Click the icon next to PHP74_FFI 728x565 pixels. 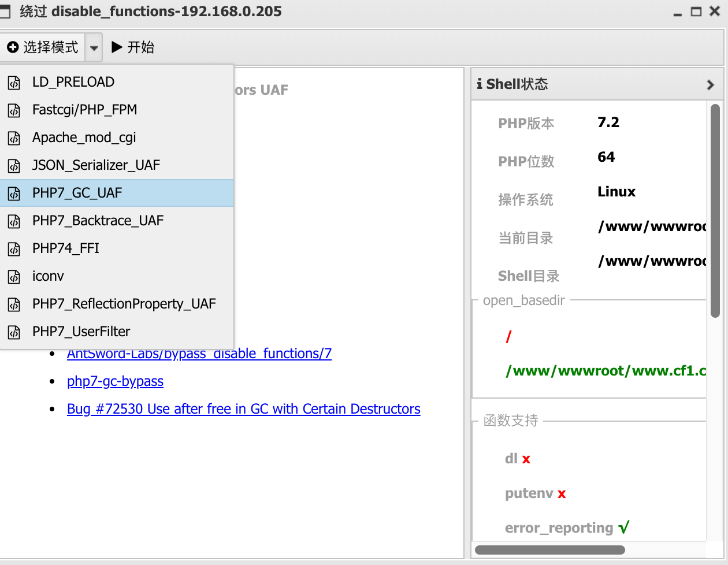14,249
